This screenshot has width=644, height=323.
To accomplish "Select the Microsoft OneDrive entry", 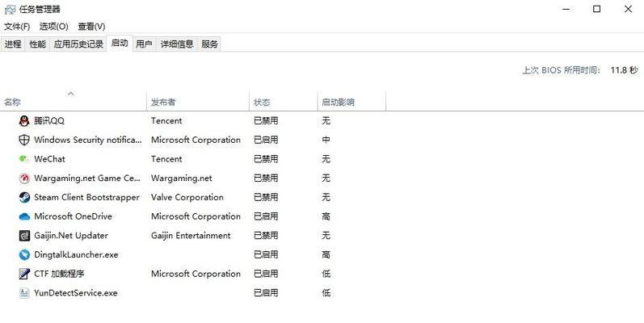I will click(73, 216).
